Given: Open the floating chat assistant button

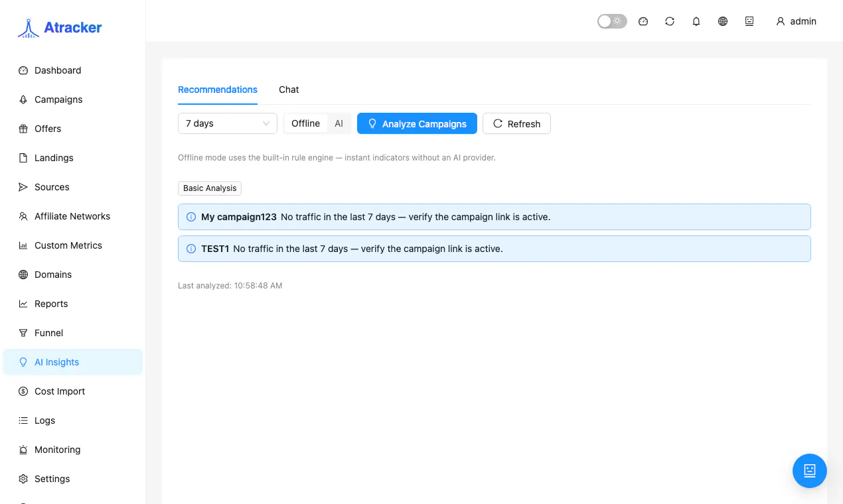Looking at the screenshot, I should pyautogui.click(x=810, y=471).
